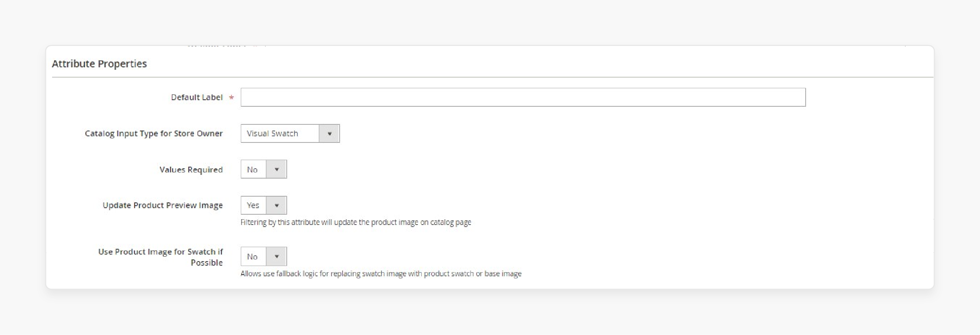The width and height of the screenshot is (980, 335).
Task: Click the 'Filtering by this attribute' help note
Action: (x=356, y=222)
